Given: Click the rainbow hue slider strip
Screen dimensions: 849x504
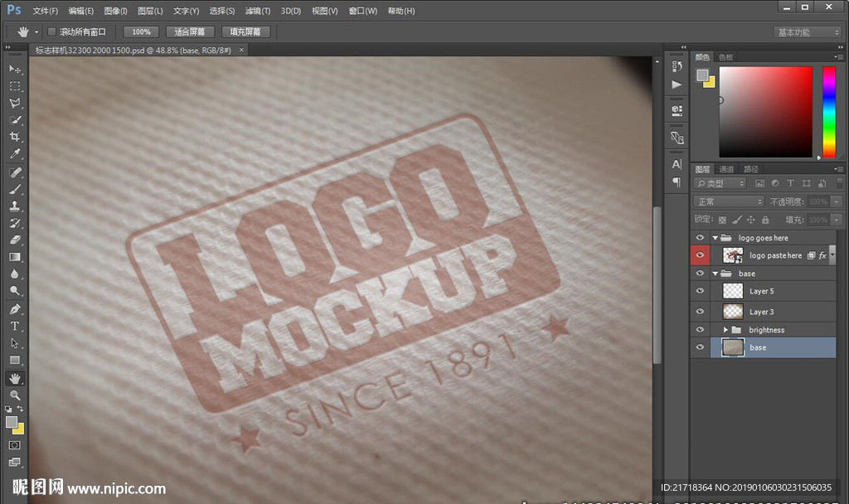Looking at the screenshot, I should point(828,111).
